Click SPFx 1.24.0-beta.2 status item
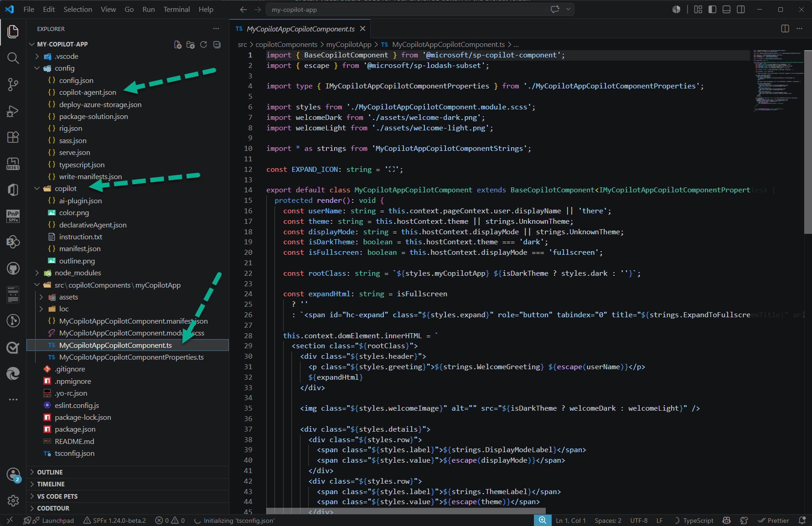 click(115, 521)
